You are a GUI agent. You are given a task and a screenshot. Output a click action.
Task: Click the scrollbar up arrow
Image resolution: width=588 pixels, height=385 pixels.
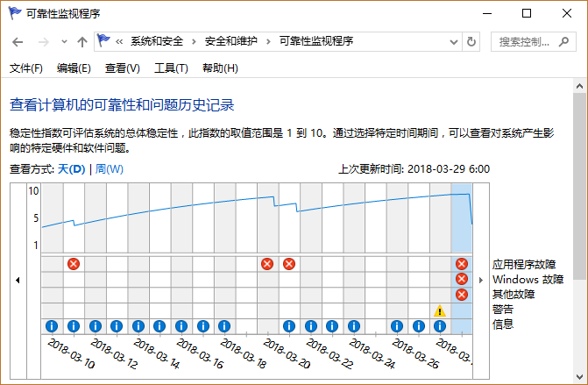tap(579, 86)
